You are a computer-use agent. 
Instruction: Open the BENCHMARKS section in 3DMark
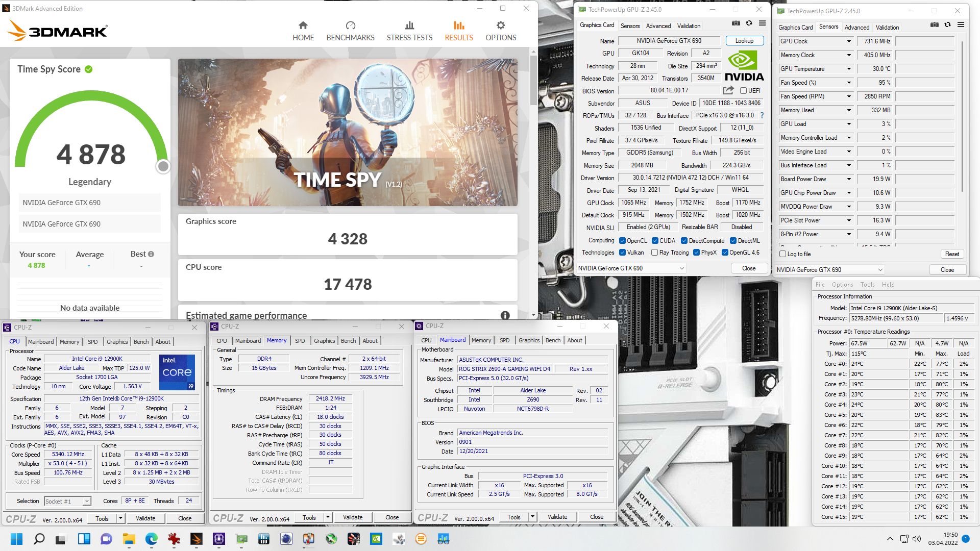coord(350,31)
